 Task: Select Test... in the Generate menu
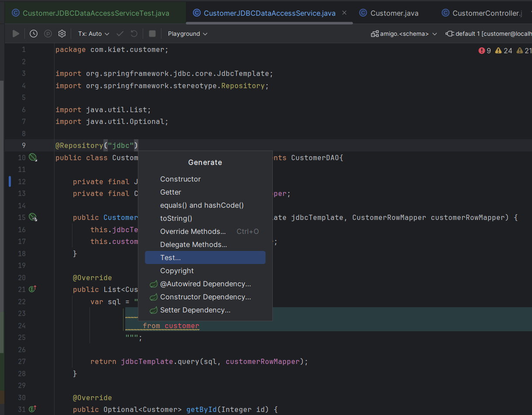[x=205, y=257]
